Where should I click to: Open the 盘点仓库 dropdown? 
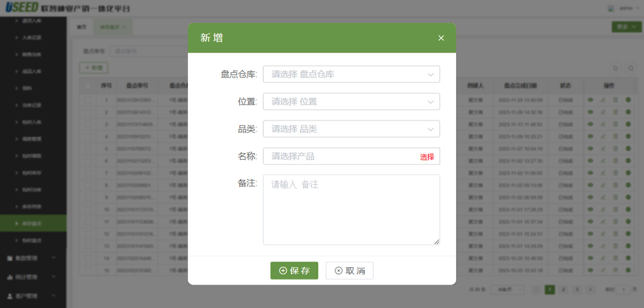point(351,74)
